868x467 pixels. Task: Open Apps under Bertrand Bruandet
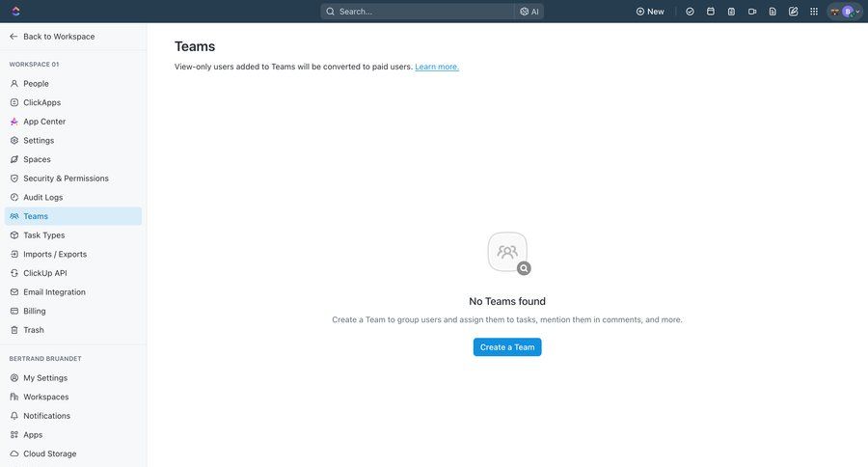(73, 435)
